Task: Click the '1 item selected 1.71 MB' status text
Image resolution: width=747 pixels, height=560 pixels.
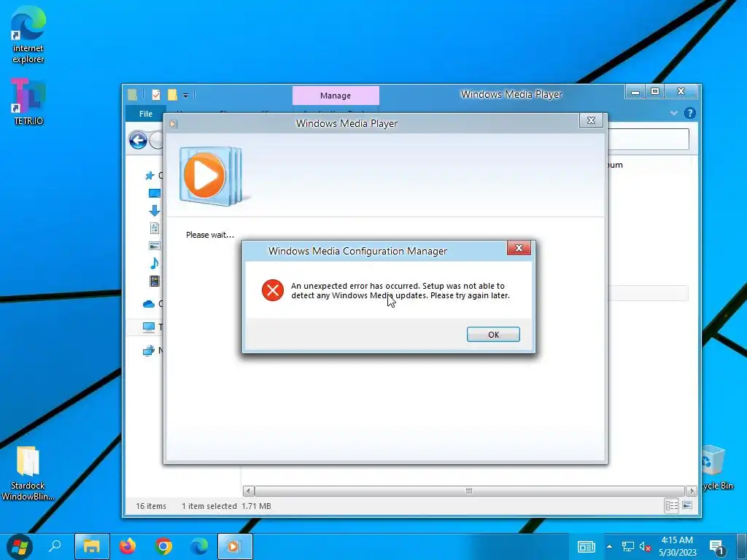Action: [x=226, y=506]
